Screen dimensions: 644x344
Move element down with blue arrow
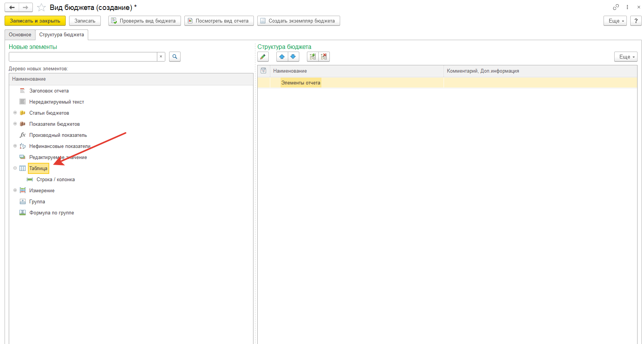point(293,57)
